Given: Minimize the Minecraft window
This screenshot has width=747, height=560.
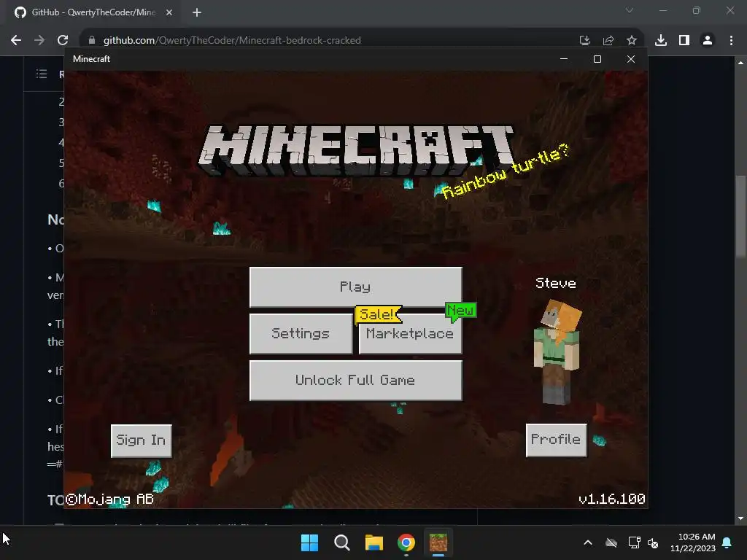Looking at the screenshot, I should tap(564, 59).
